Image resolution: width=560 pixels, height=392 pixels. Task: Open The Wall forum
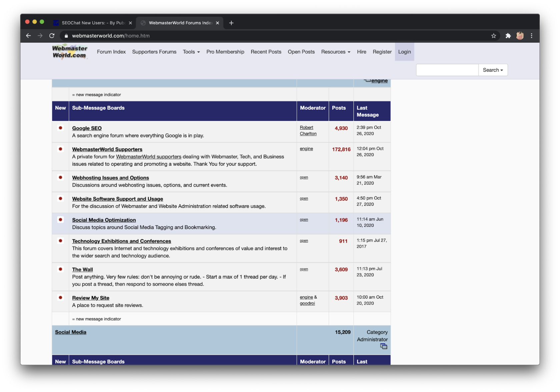point(82,269)
